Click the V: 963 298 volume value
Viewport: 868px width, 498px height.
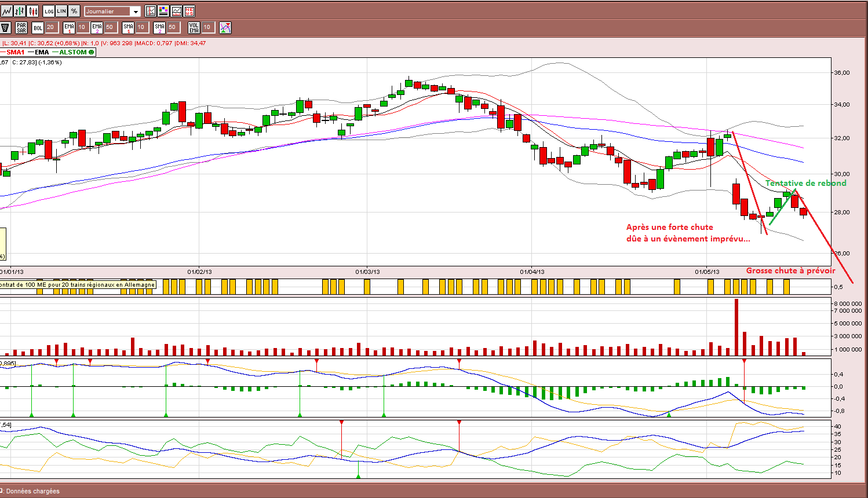coord(117,43)
